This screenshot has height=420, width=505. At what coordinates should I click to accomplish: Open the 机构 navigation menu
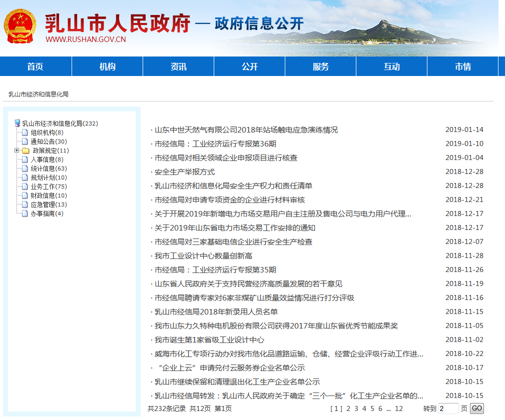click(107, 66)
